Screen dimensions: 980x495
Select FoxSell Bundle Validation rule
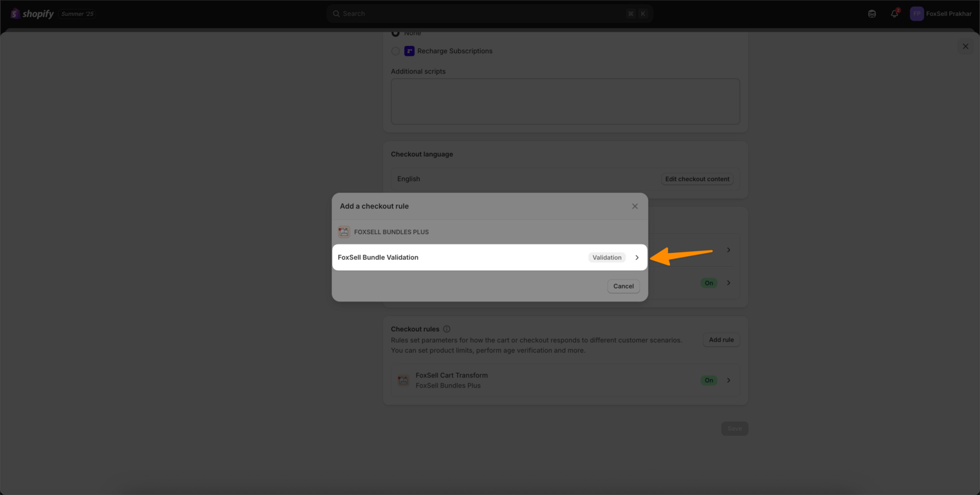[489, 257]
